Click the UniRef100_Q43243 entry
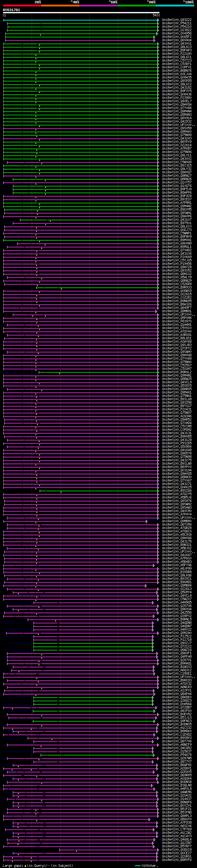Image resolution: width=197 pixels, height=868 pixels. click(177, 139)
